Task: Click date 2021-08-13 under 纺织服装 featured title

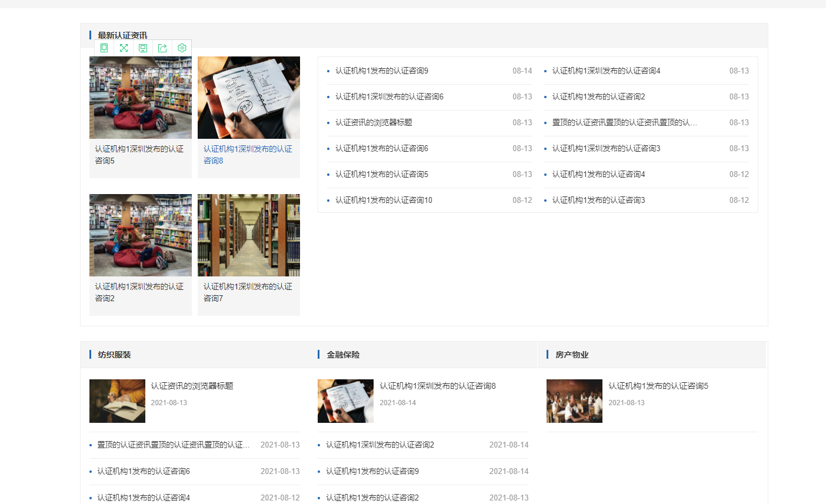Action: pyautogui.click(x=169, y=403)
